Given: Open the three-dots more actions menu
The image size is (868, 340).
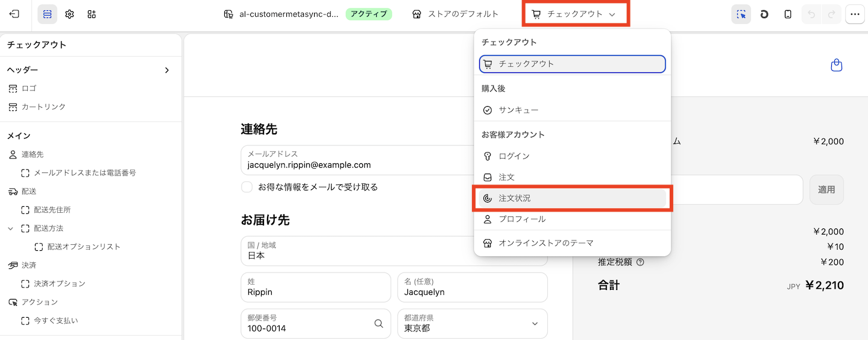Looking at the screenshot, I should coord(855,14).
